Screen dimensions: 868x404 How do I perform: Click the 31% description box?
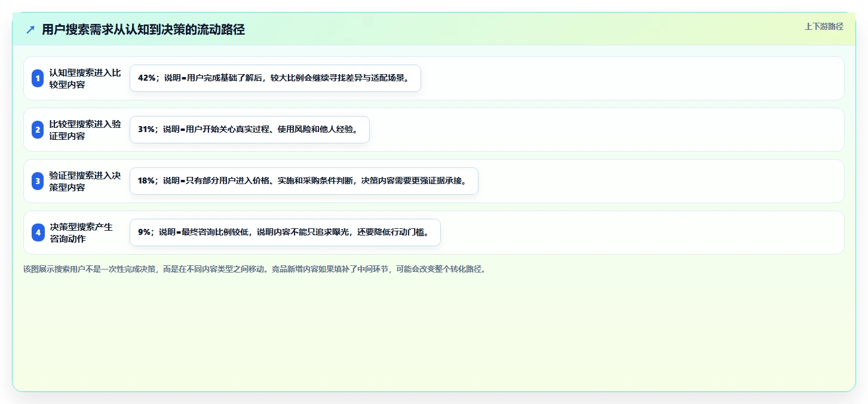coord(250,130)
